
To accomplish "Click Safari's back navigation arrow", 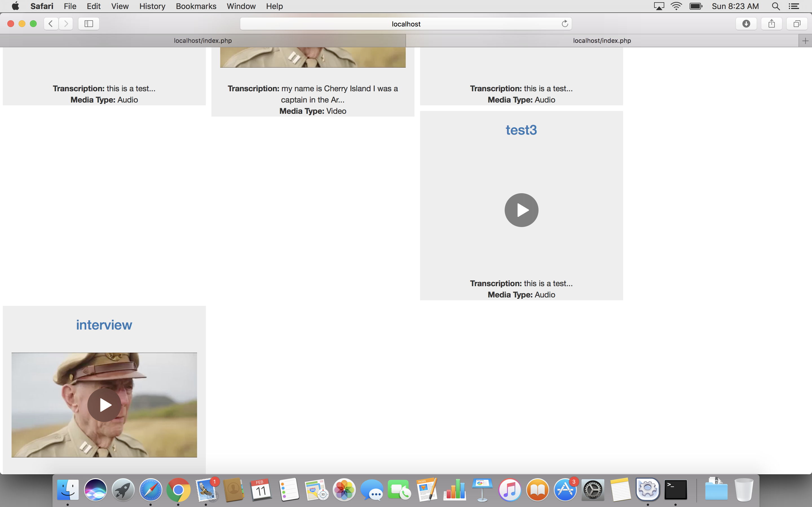I will click(51, 23).
